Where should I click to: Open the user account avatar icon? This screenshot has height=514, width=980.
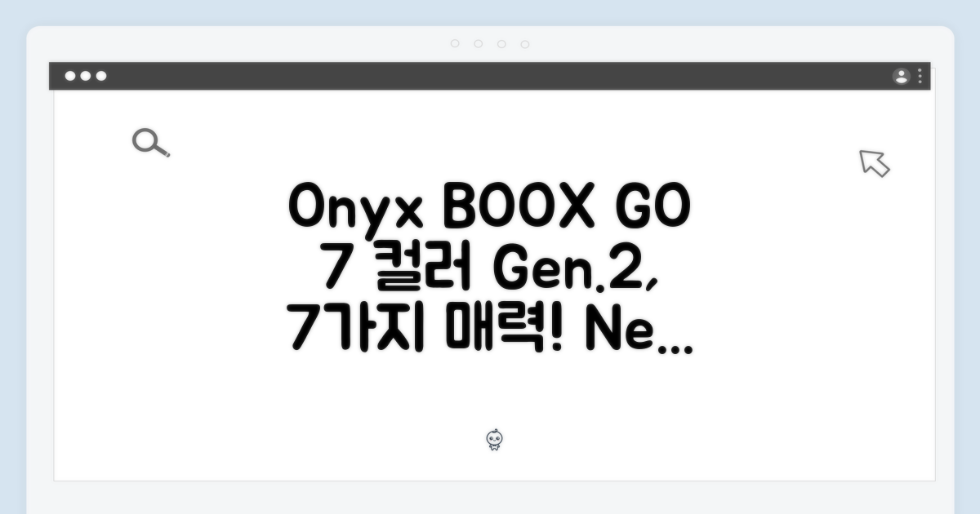pyautogui.click(x=902, y=77)
